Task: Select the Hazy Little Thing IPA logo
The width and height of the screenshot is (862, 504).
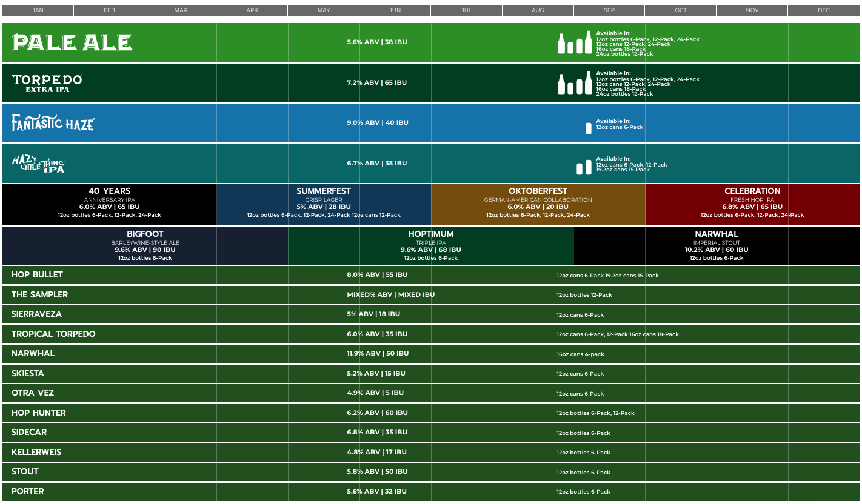Action: (x=38, y=164)
